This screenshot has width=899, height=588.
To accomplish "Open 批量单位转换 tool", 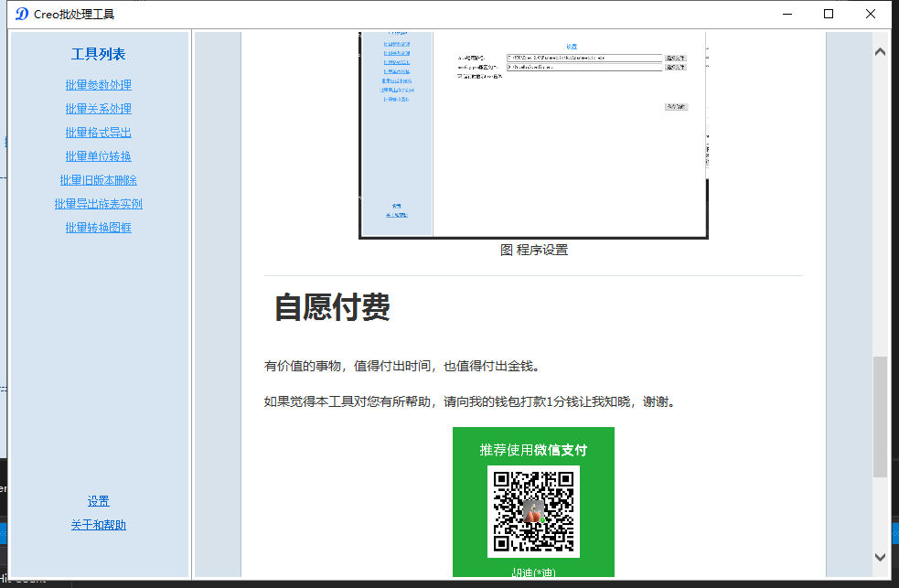I will (98, 156).
